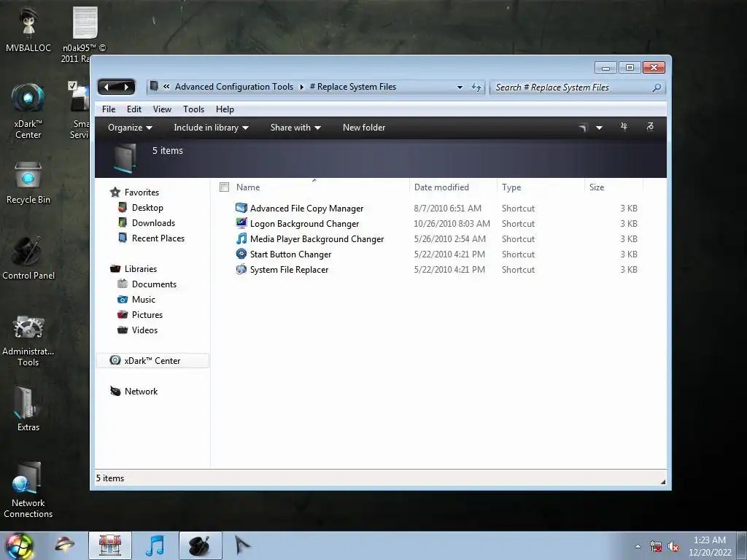This screenshot has width=747, height=560.
Task: Open Downloads under Favorites
Action: click(x=153, y=223)
